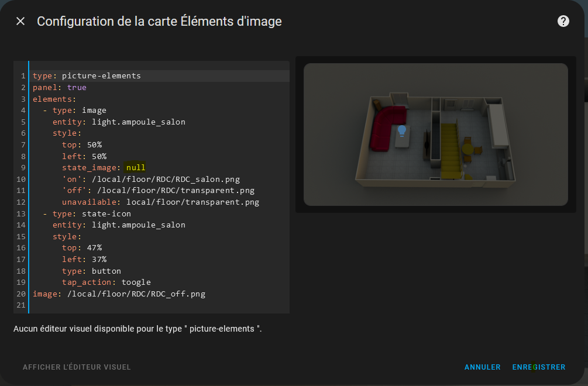Click ENREGISTRER to save the card
This screenshot has height=386, width=588.
click(538, 367)
